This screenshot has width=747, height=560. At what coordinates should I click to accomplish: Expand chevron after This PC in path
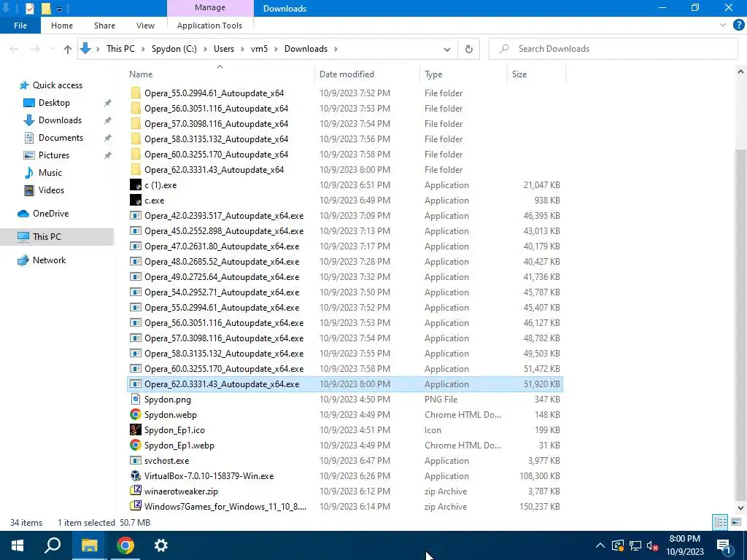pos(144,49)
